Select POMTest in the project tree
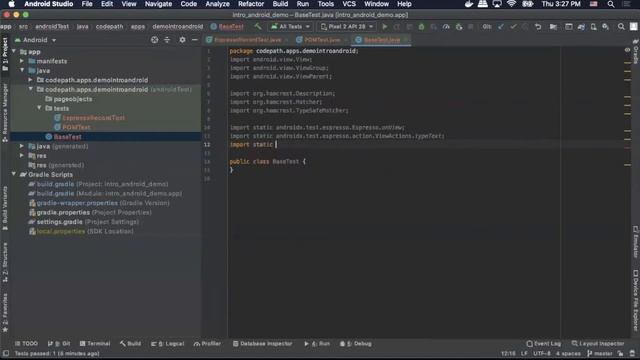This screenshot has height=360, width=640. coord(77,127)
